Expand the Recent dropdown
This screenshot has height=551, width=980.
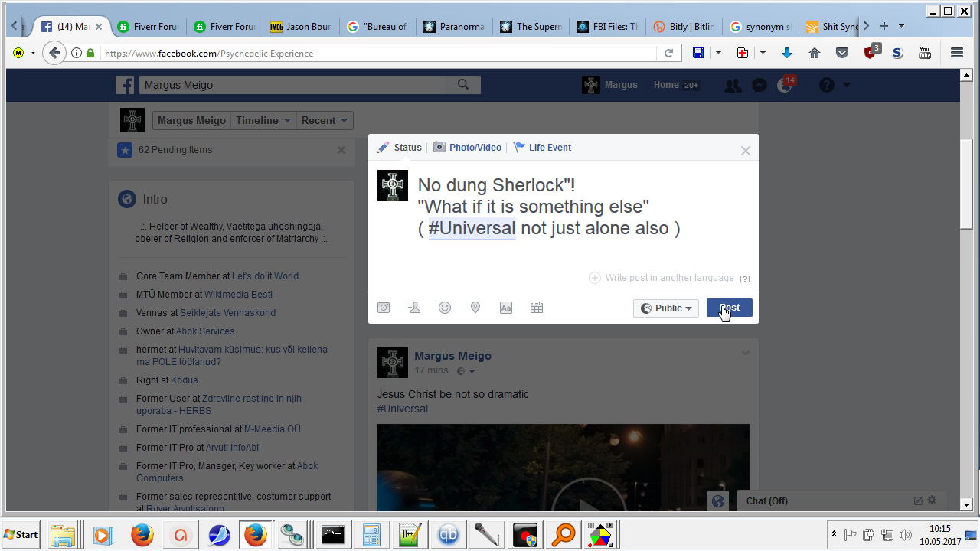coord(325,120)
